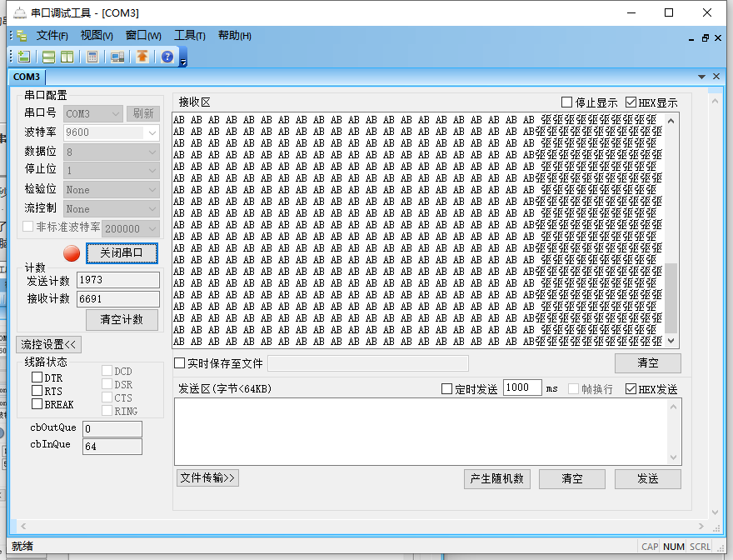Click the horizontal tile layout icon
Image resolution: width=733 pixels, height=560 pixels.
tap(49, 57)
